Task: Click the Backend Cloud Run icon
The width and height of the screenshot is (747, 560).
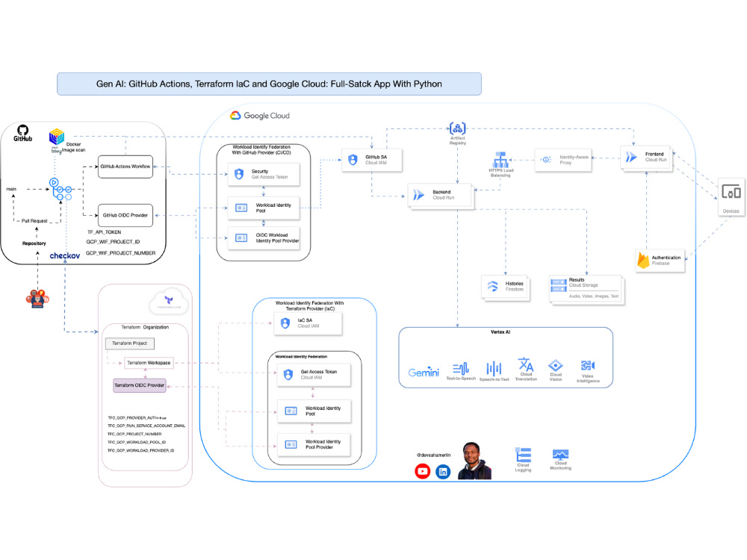Action: click(x=418, y=195)
